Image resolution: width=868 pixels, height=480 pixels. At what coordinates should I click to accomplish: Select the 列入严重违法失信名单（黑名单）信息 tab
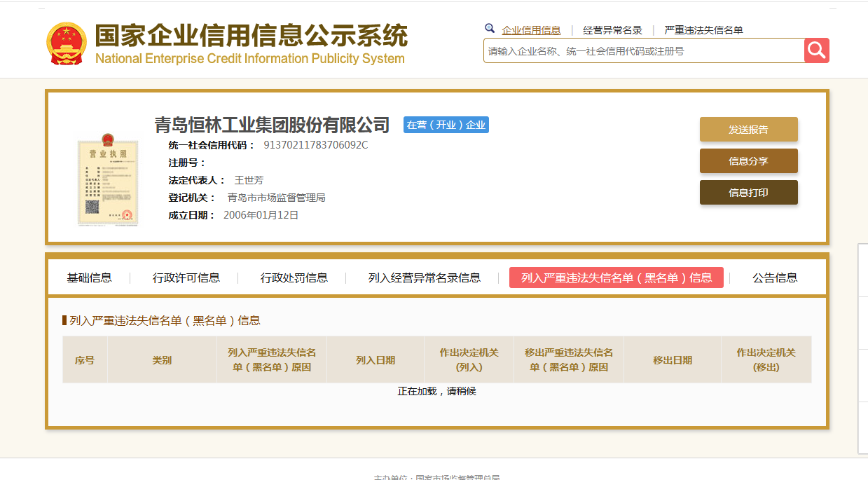point(616,277)
